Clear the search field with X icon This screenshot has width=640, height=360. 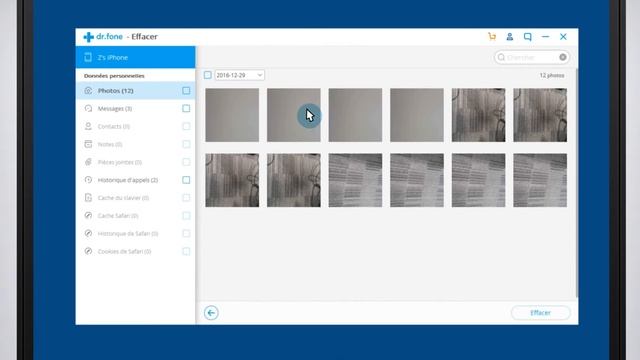point(563,57)
